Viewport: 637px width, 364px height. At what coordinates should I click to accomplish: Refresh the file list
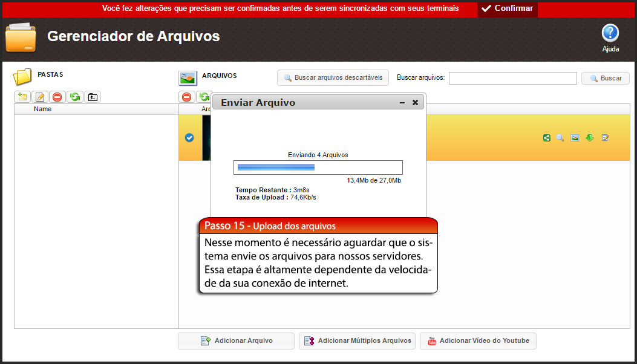click(x=204, y=97)
